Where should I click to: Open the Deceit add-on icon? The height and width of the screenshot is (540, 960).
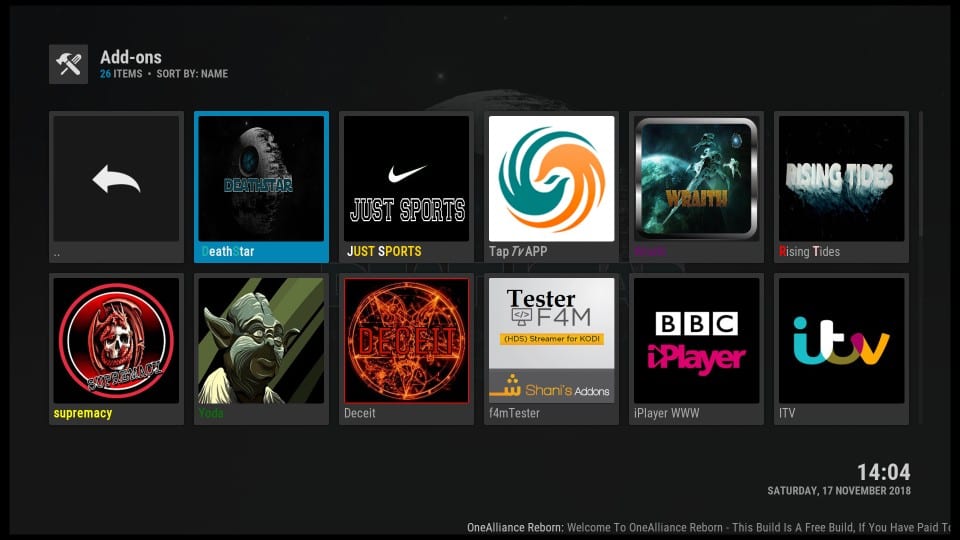pyautogui.click(x=407, y=340)
